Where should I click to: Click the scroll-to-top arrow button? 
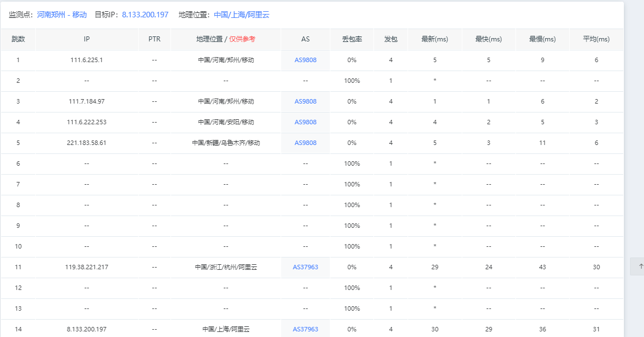pos(637,266)
